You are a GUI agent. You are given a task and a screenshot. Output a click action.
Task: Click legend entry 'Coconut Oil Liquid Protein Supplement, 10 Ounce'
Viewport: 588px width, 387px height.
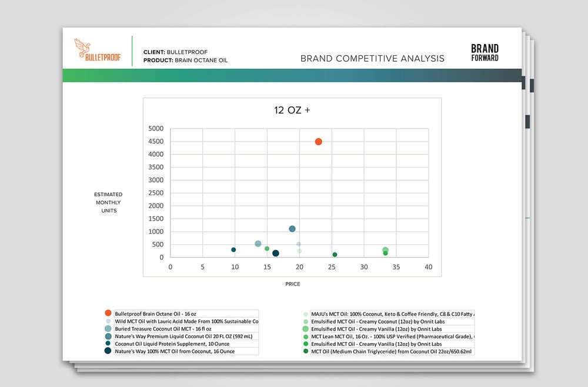[x=186, y=344]
